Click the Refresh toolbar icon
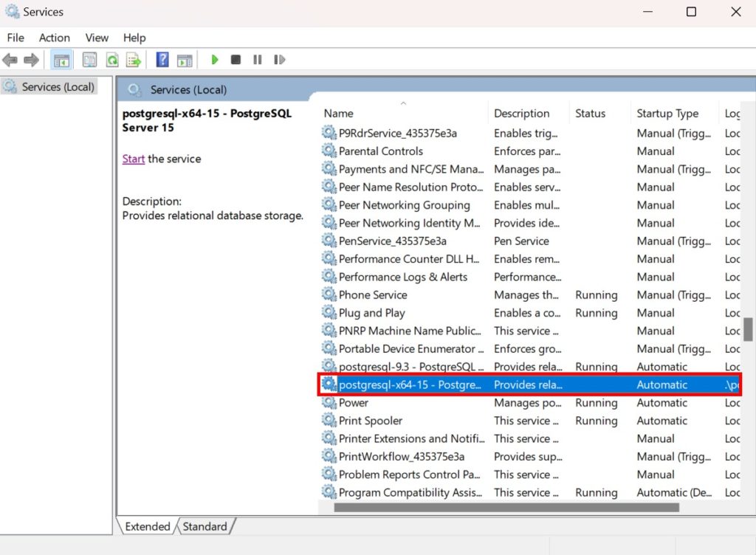Viewport: 756px width, 555px height. 112,60
